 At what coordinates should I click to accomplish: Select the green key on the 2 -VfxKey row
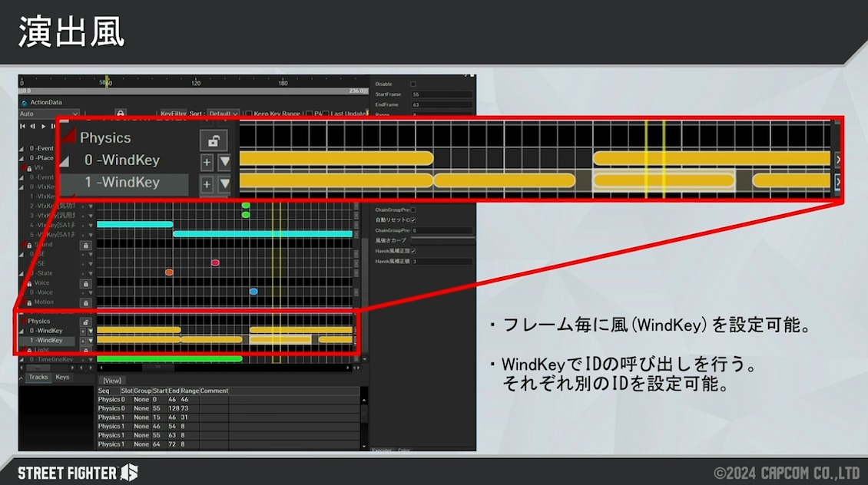point(246,205)
